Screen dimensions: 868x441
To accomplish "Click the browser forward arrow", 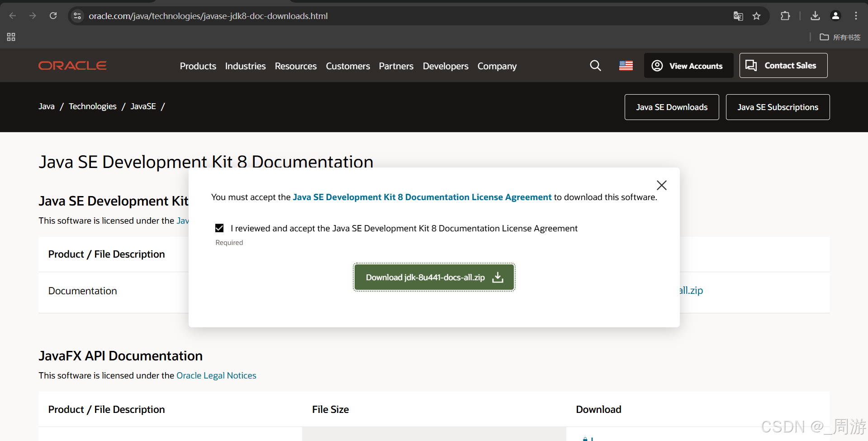I will [x=33, y=16].
